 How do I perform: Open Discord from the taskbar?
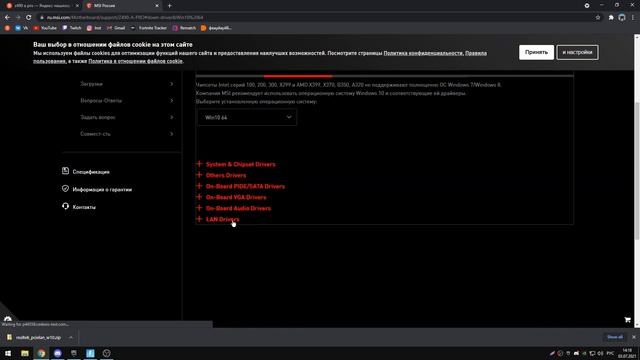tap(58, 353)
